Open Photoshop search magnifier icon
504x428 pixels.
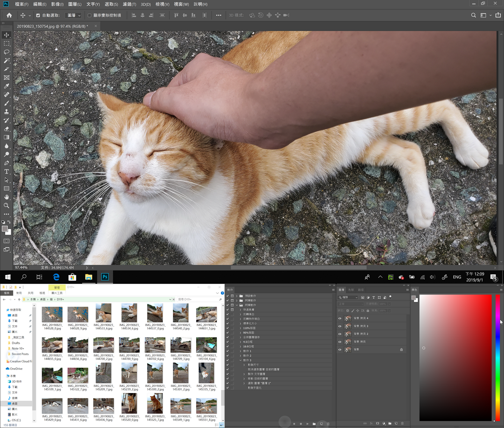click(x=473, y=15)
